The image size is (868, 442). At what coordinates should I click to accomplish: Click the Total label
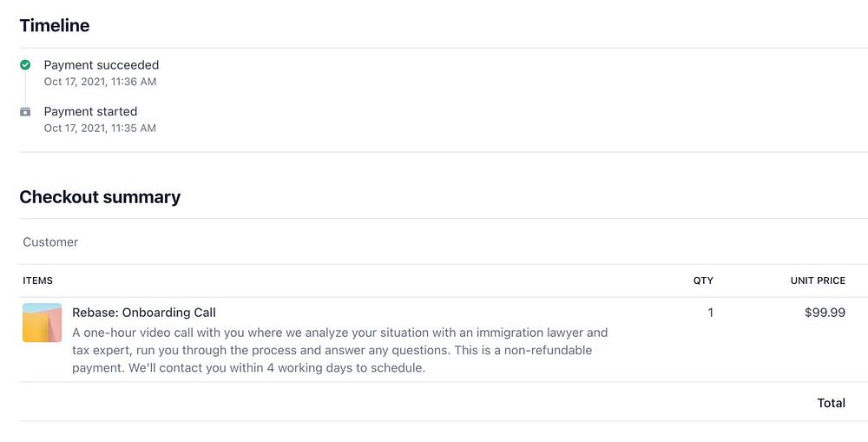[x=831, y=403]
